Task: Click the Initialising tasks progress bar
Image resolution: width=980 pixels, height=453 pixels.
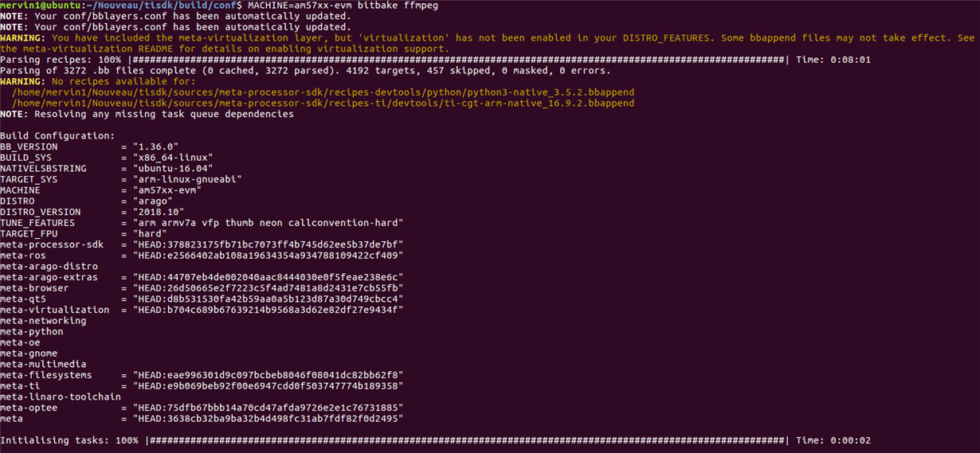Action: 465,440
